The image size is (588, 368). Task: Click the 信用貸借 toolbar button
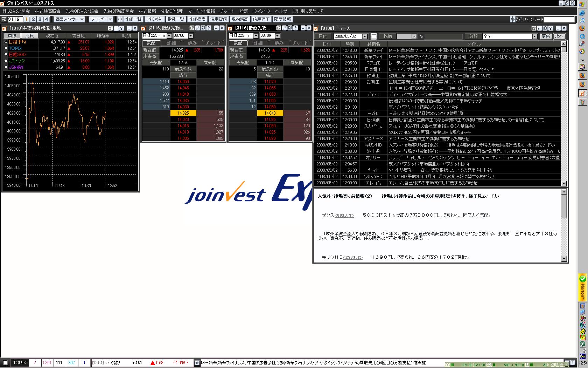pyautogui.click(x=218, y=19)
